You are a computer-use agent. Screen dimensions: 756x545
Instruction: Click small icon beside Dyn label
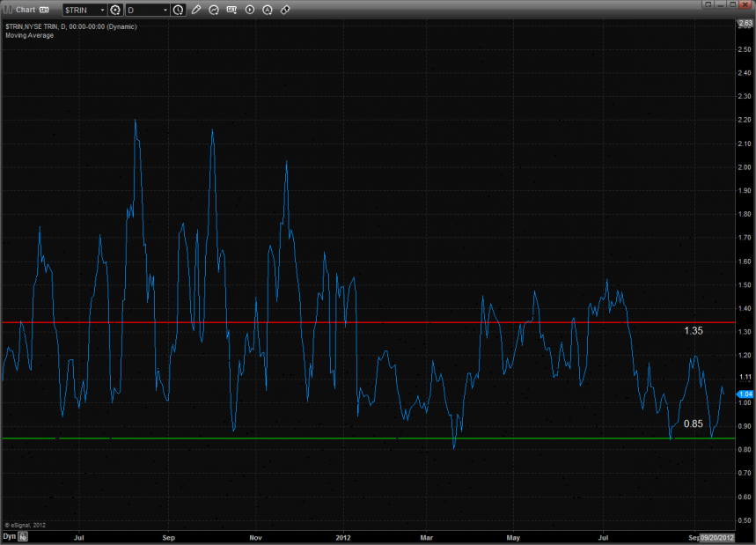point(23,535)
